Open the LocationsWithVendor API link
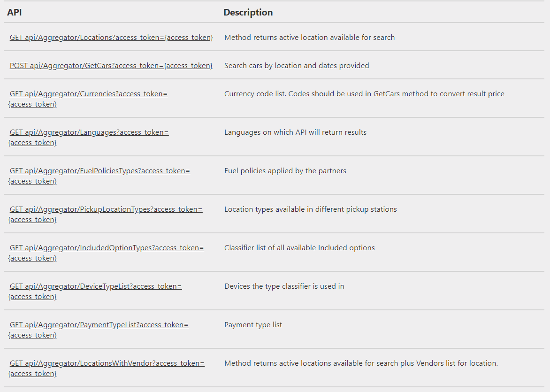 point(107,363)
